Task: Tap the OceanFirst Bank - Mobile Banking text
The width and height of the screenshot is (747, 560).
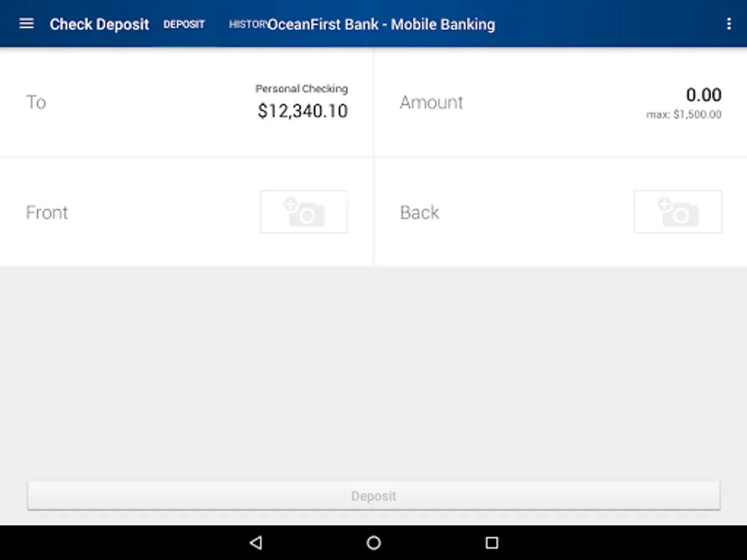Action: 382,24
